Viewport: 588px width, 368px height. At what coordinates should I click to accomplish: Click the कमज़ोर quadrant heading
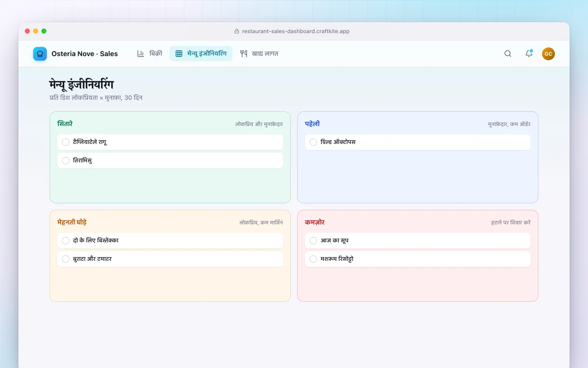tap(315, 222)
